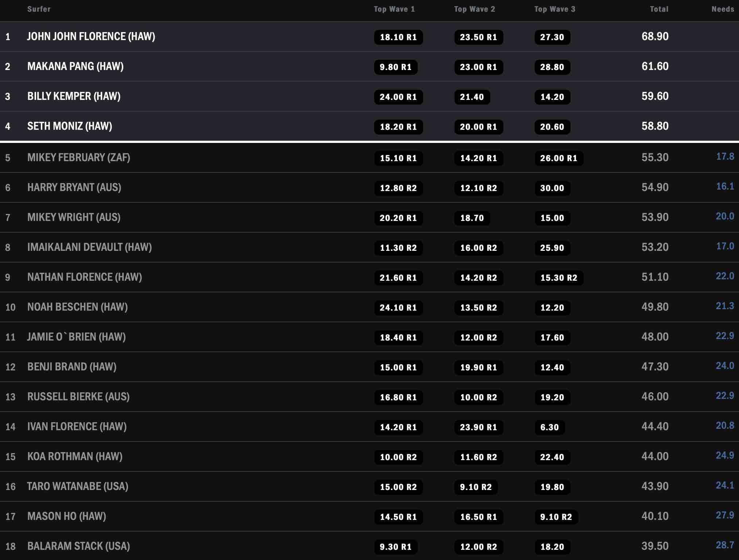Screen dimensions: 739x560
Task: Select Makana Pang's name
Action: (75, 66)
